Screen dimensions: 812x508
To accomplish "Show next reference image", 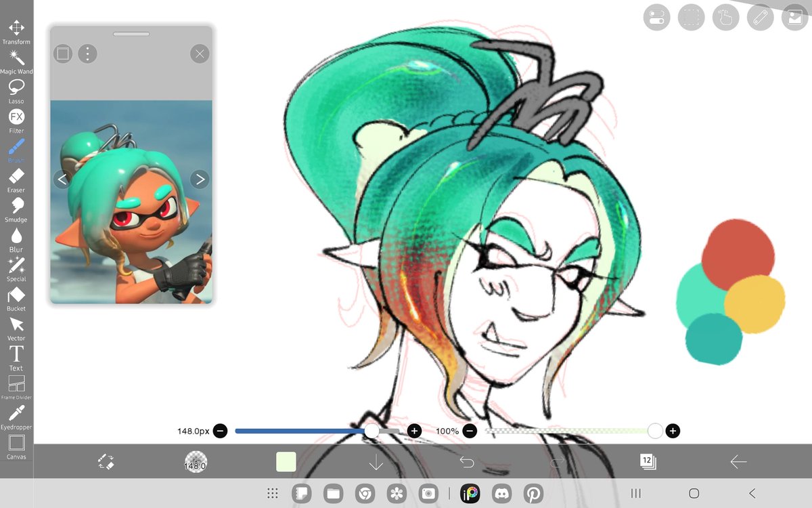I will pyautogui.click(x=199, y=179).
